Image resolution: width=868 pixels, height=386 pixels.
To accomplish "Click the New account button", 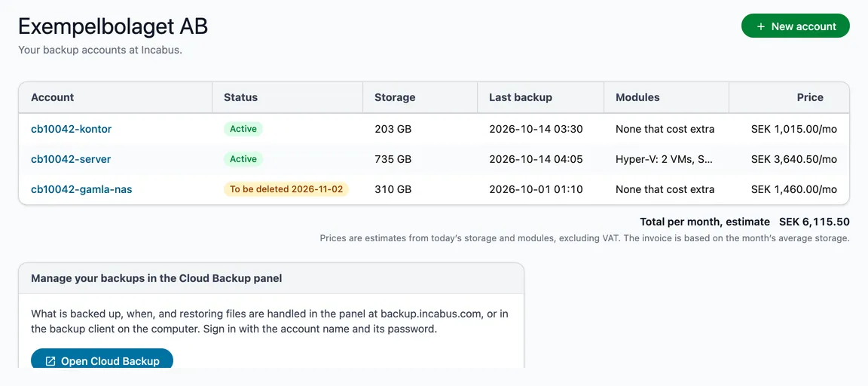I will [x=796, y=26].
